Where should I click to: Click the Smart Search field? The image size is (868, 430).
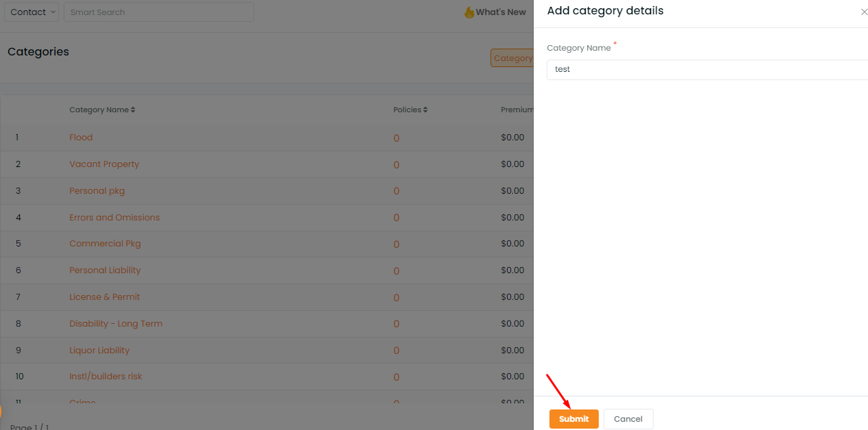(159, 12)
